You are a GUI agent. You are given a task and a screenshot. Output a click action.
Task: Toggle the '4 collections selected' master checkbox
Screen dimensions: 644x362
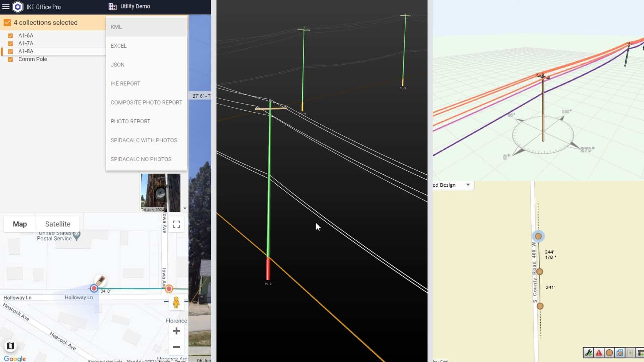[x=7, y=22]
